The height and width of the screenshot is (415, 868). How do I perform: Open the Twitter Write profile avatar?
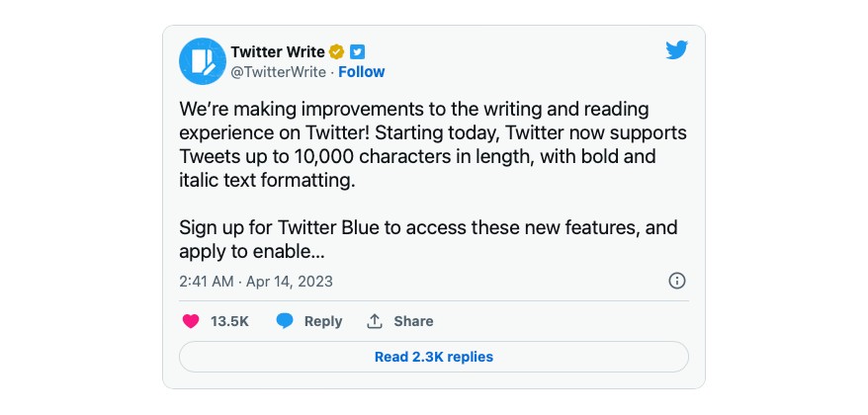coord(203,61)
